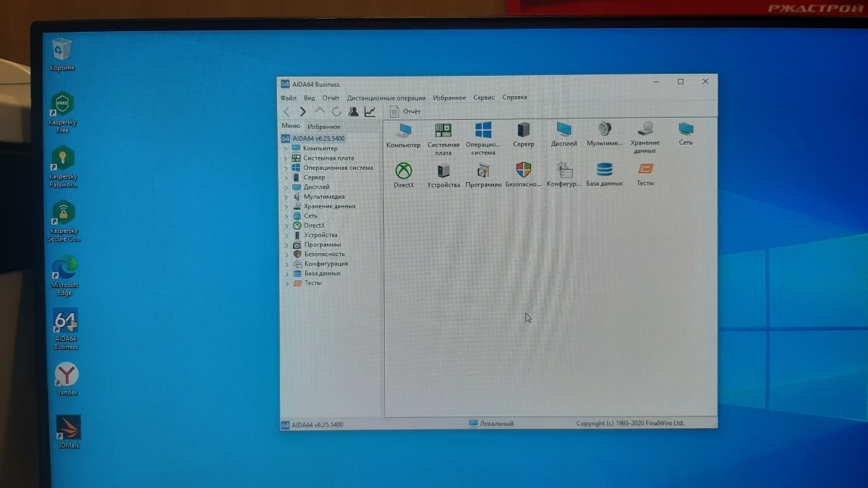Screen dimensions: 868x488
Task: Select the Тесты item in the tree
Action: coord(312,283)
